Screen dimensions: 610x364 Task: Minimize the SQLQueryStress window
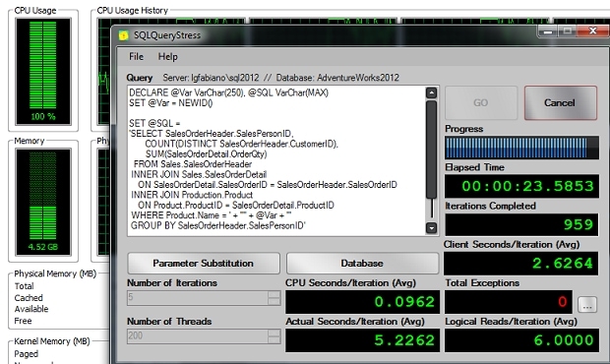click(548, 31)
